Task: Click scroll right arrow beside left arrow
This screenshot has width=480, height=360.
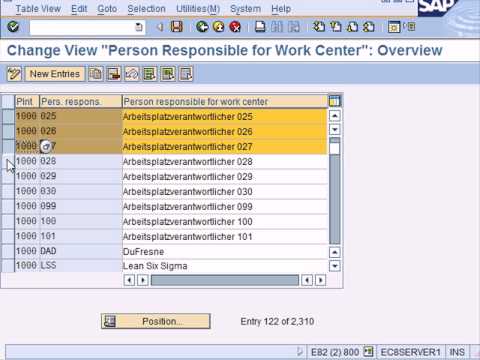Action: pyautogui.click(x=143, y=280)
